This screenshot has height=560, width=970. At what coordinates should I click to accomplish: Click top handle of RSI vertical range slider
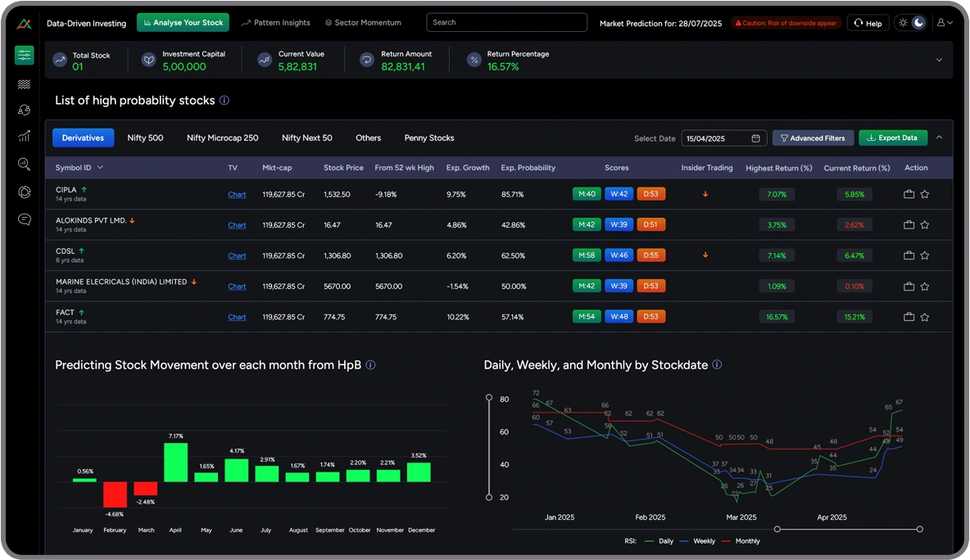(489, 398)
